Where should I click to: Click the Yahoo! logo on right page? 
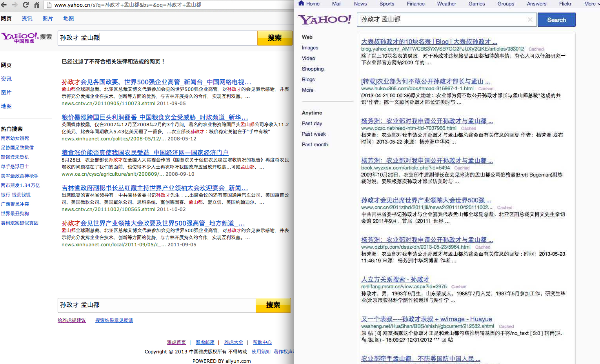click(x=325, y=19)
